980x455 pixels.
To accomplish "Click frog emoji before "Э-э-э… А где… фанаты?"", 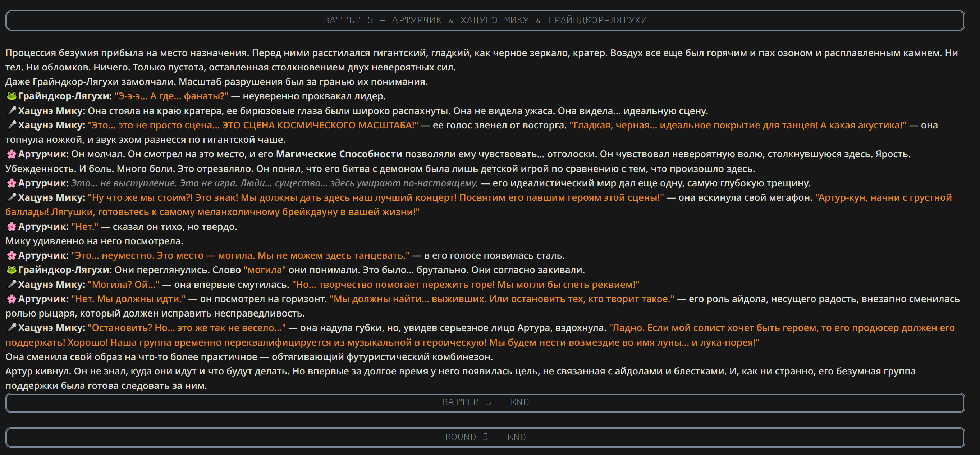I will click(12, 96).
